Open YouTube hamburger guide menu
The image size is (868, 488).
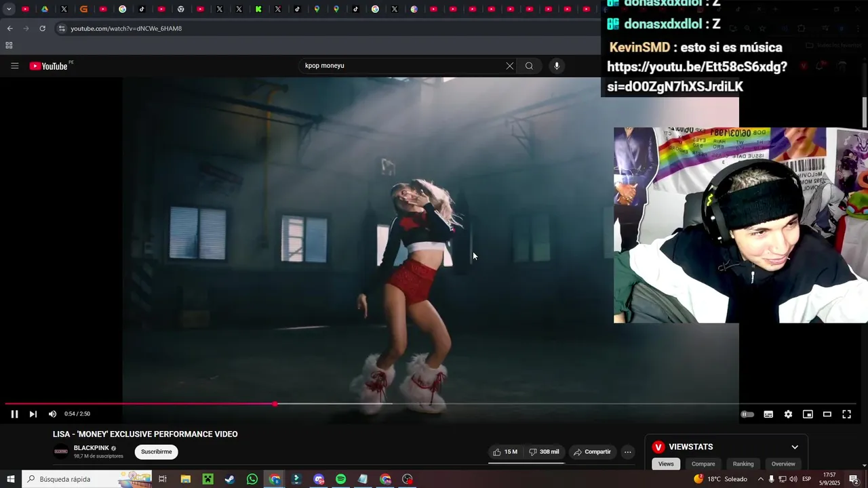14,66
